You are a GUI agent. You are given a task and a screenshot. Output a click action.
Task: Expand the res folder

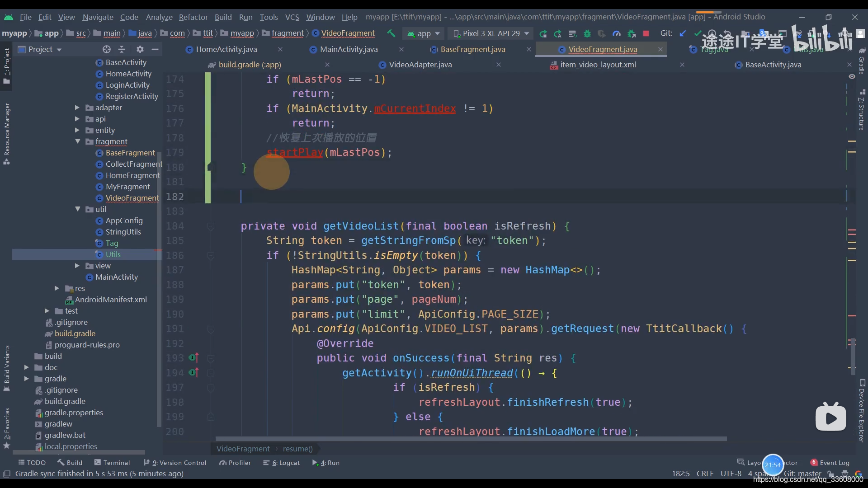(x=57, y=288)
